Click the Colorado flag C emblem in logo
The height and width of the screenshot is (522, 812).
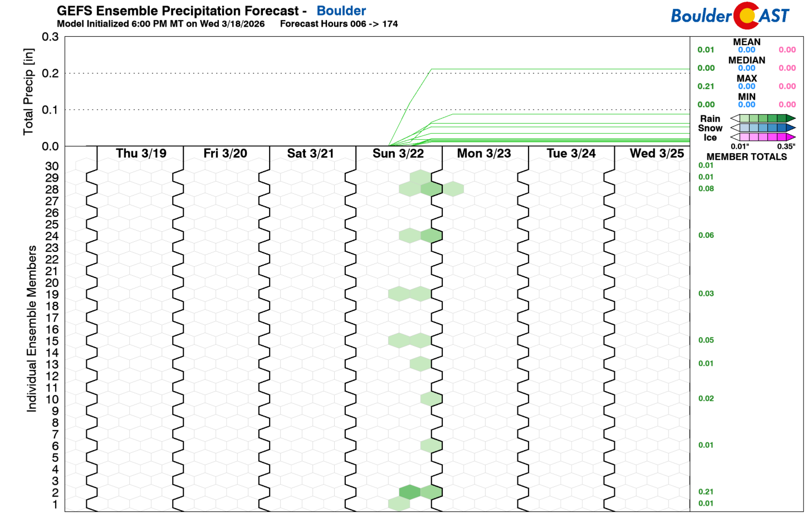coord(746,16)
